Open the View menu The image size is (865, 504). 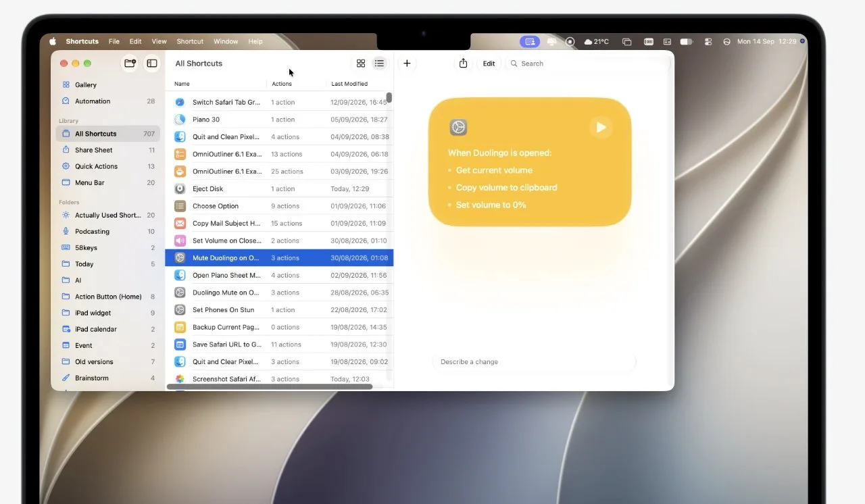(159, 41)
